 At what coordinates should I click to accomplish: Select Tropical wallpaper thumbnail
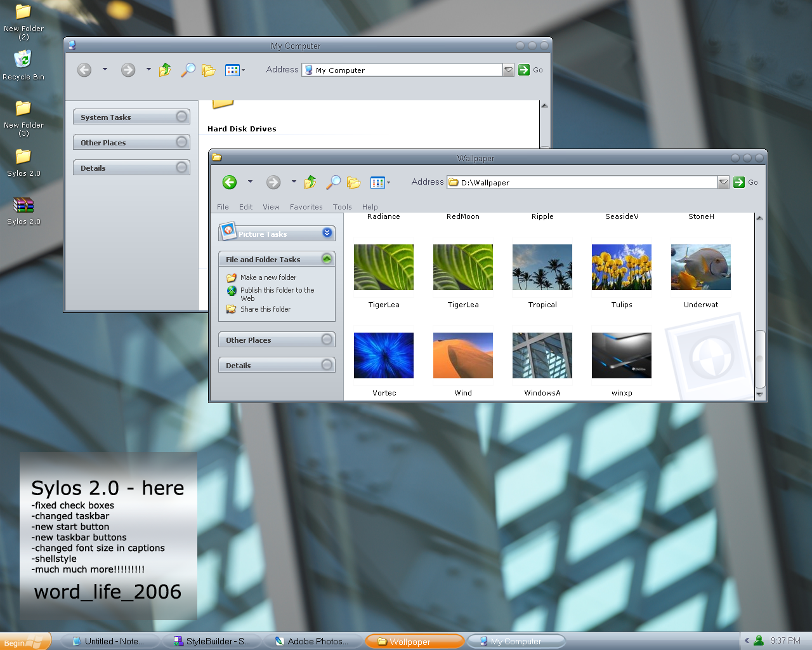[x=542, y=267]
